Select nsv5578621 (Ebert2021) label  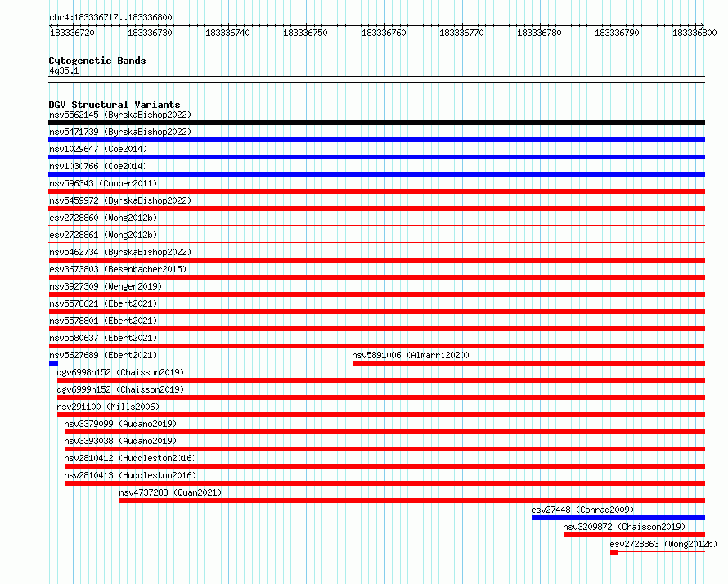point(103,303)
